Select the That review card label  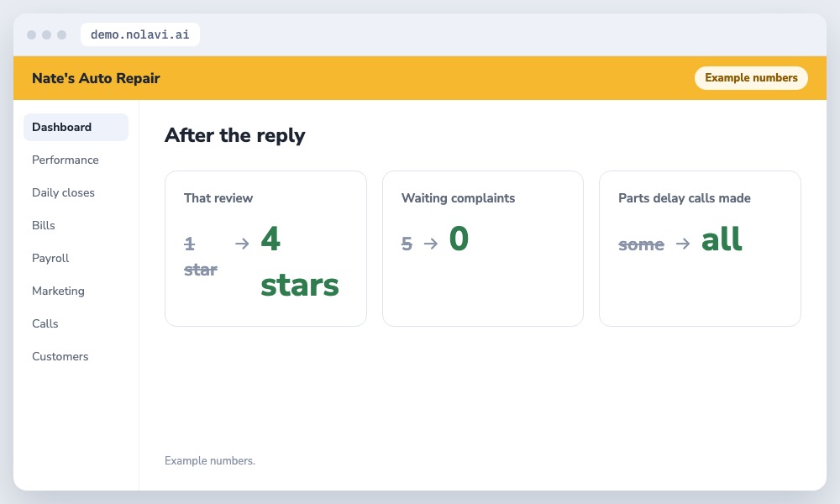click(x=218, y=198)
